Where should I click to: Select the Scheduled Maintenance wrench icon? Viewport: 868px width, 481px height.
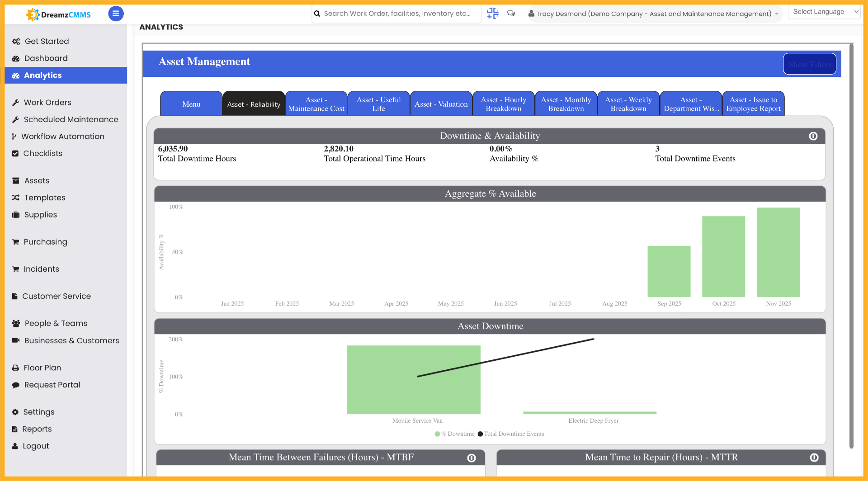tap(15, 119)
